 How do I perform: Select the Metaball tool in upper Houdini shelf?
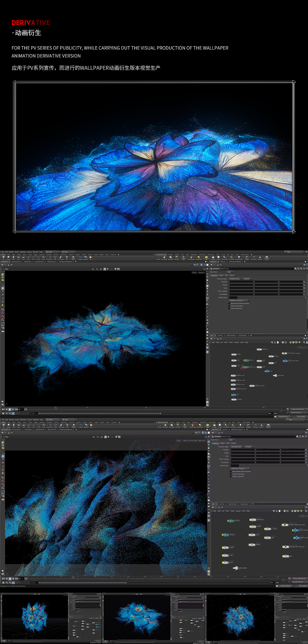point(85,257)
